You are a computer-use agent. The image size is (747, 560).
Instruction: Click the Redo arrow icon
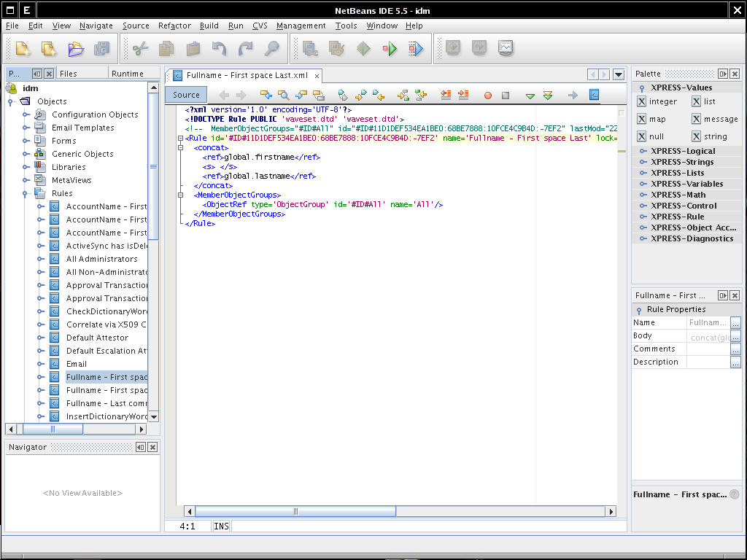pos(246,48)
